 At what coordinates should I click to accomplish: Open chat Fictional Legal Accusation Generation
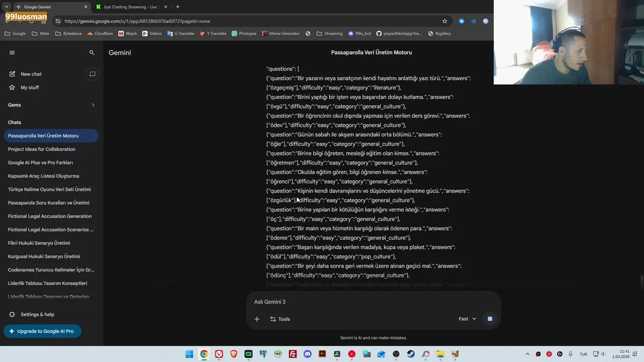50,216
